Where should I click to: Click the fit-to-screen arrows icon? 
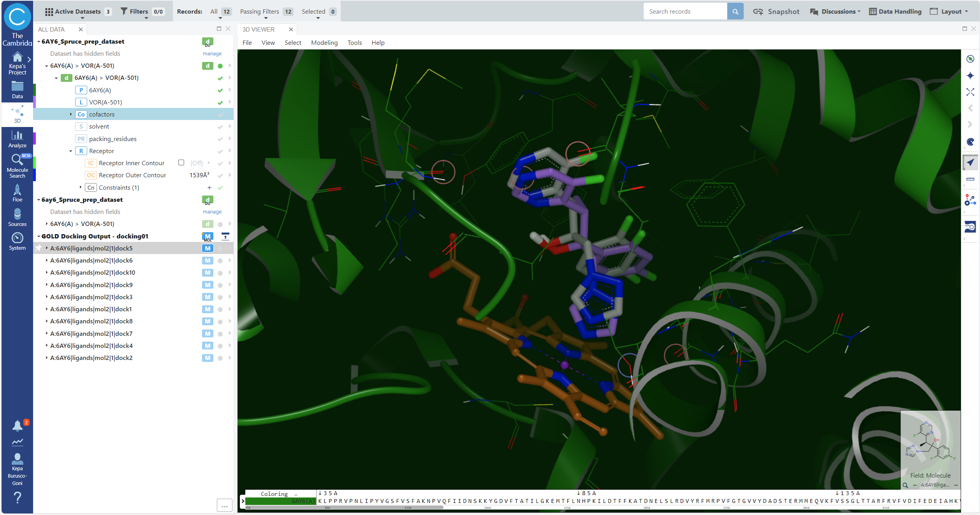[970, 92]
